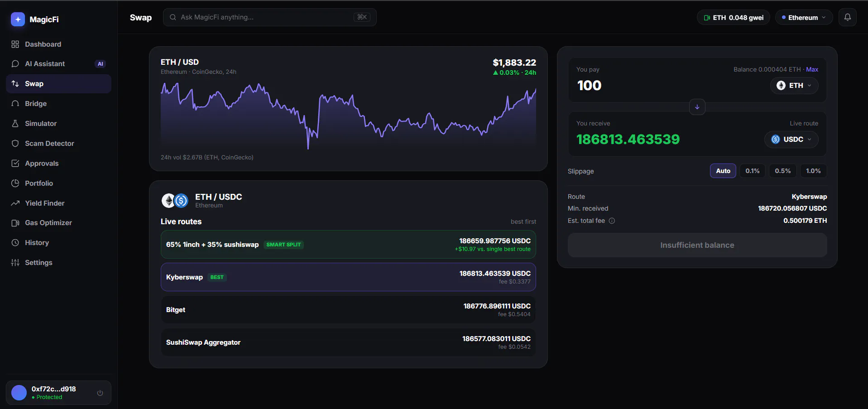Choose the Bitget route
The width and height of the screenshot is (868, 409).
(x=348, y=310)
